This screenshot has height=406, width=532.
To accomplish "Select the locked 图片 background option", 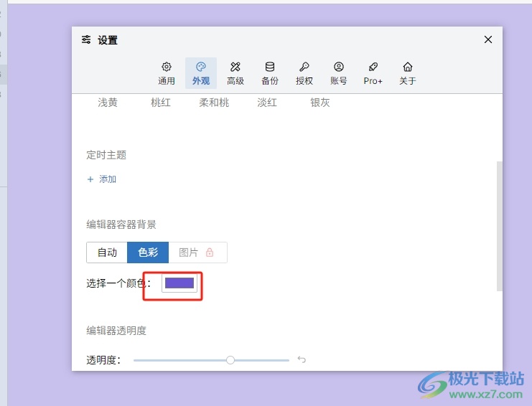I will click(198, 252).
